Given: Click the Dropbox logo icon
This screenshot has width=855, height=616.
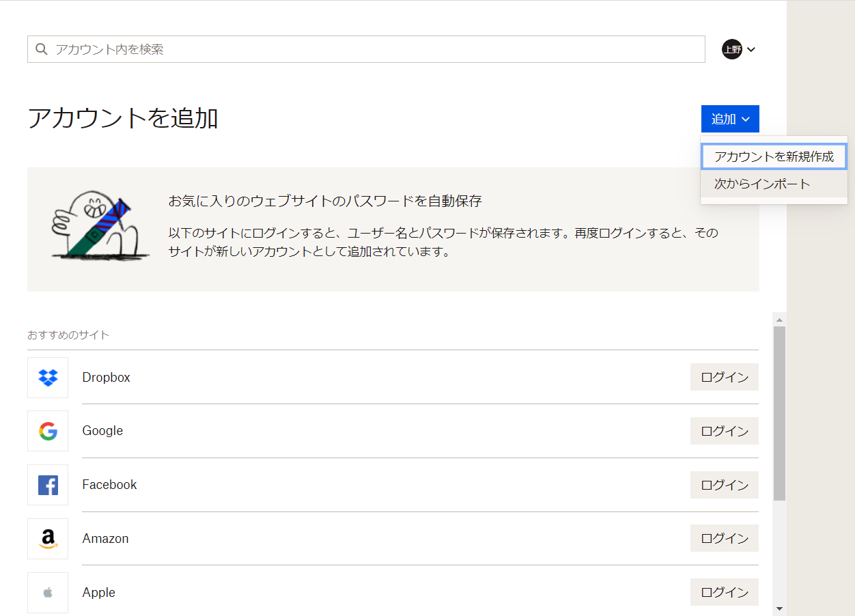Looking at the screenshot, I should [48, 378].
